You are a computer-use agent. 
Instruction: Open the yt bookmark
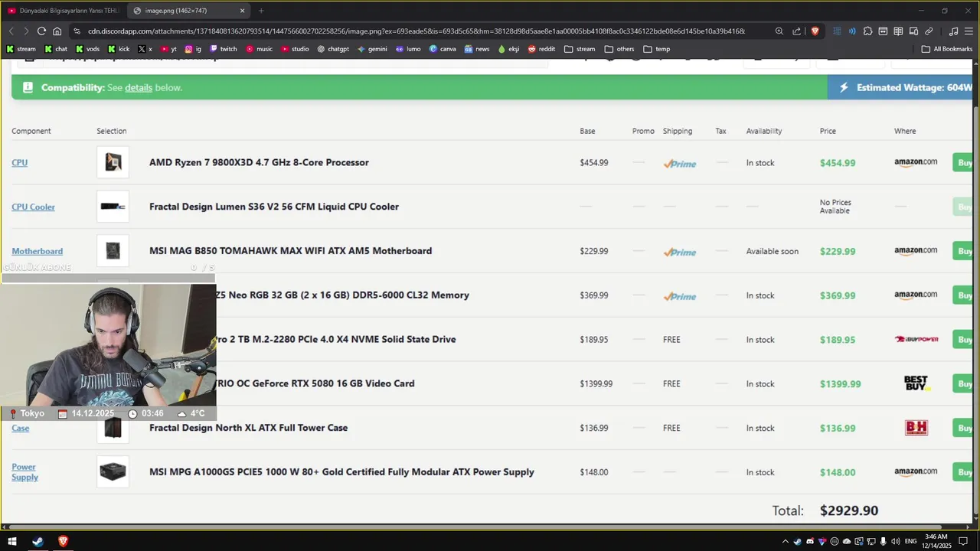[168, 49]
